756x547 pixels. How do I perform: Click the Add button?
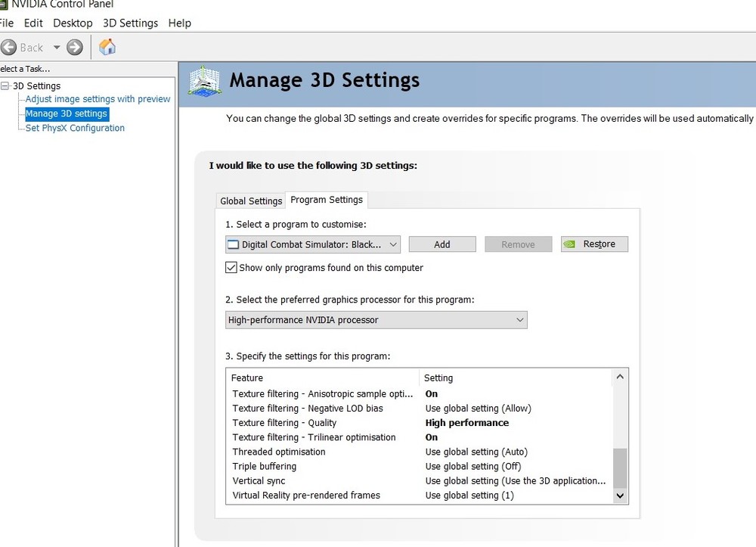[x=442, y=244]
